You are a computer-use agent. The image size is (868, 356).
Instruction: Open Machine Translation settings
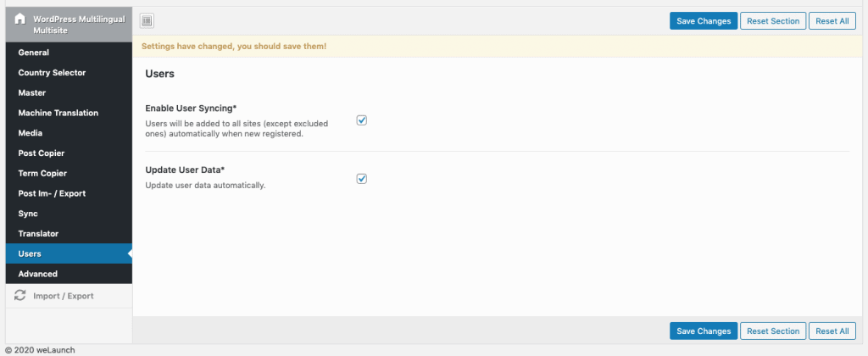58,113
